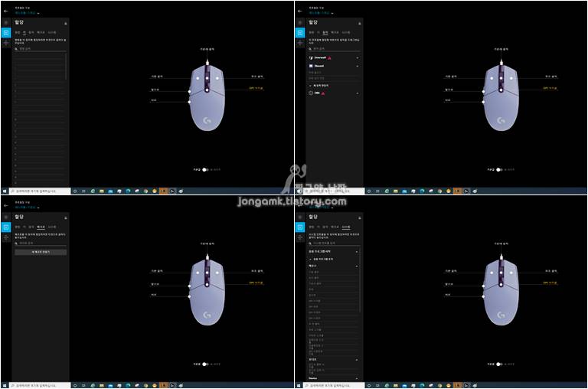Switch to Actions tab in the Keys-tab view
The image size is (588, 389).
31,33
